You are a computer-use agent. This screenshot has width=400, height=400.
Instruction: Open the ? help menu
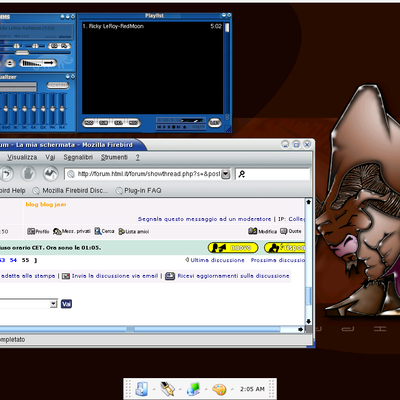(x=137, y=157)
